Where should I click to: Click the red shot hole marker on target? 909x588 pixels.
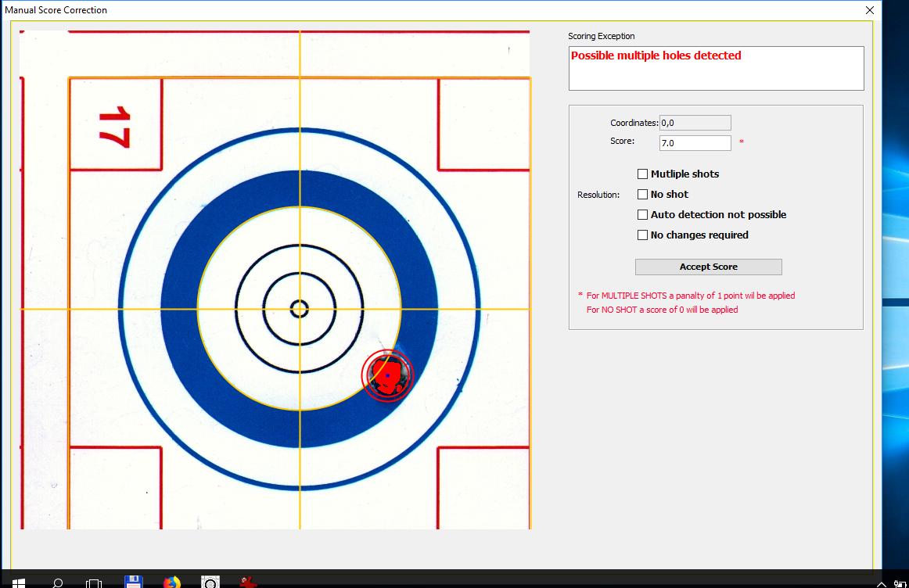point(387,375)
